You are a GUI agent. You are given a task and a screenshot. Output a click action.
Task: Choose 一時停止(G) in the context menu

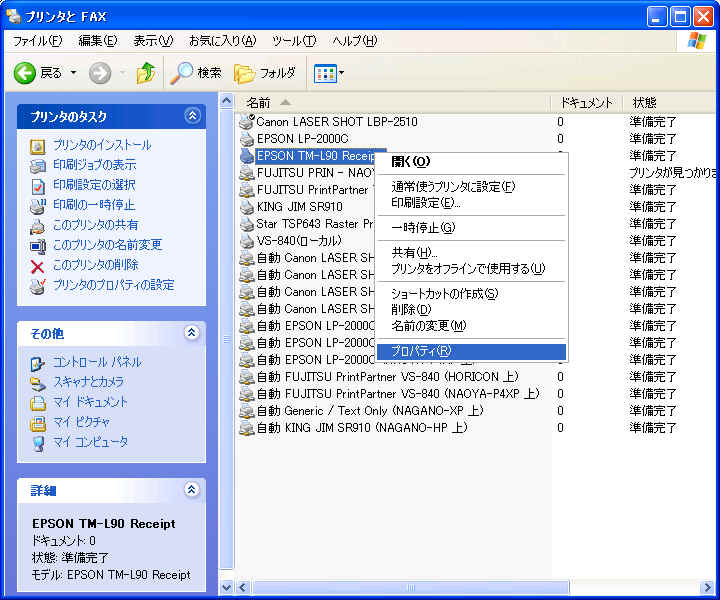tap(471, 228)
